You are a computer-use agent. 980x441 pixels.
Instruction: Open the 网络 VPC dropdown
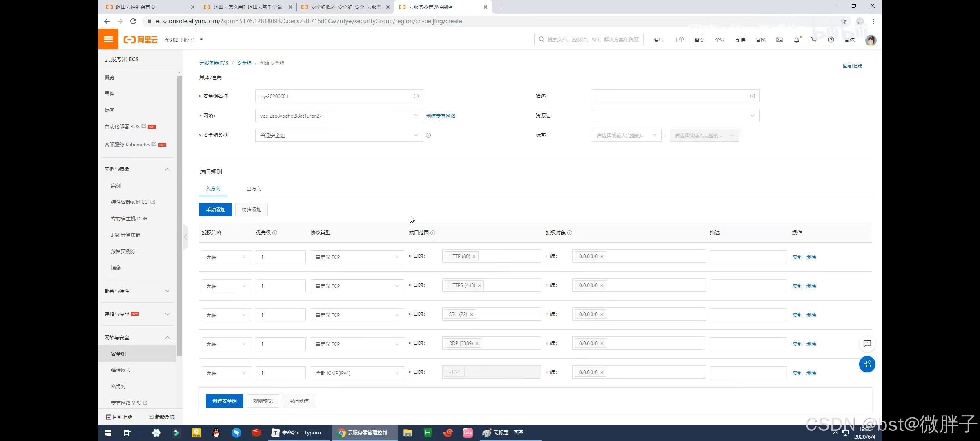(339, 116)
